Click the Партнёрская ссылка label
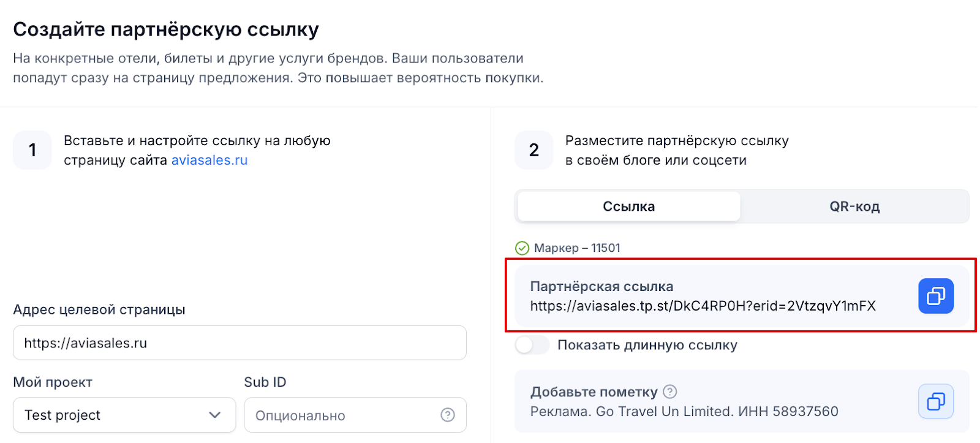Viewport: 980px width, 443px height. [601, 286]
